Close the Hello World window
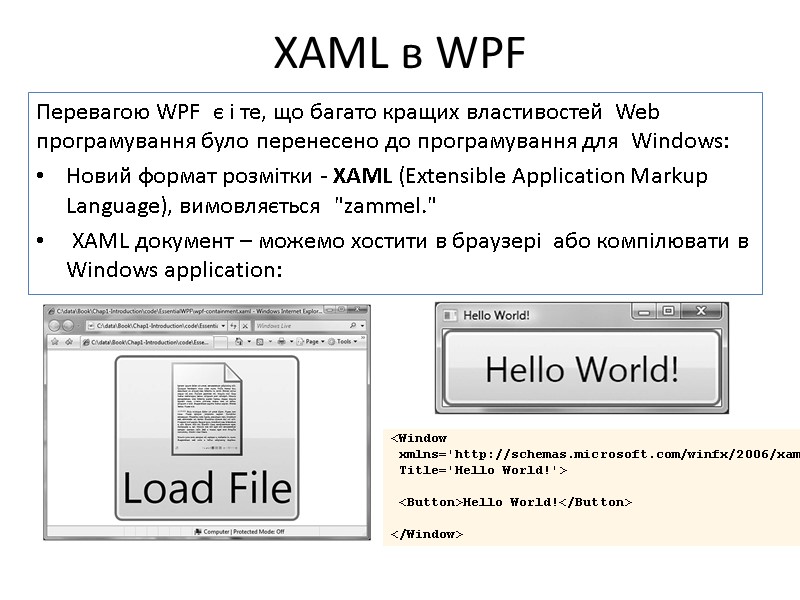Image resolution: width=800 pixels, height=600 pixels. (701, 311)
